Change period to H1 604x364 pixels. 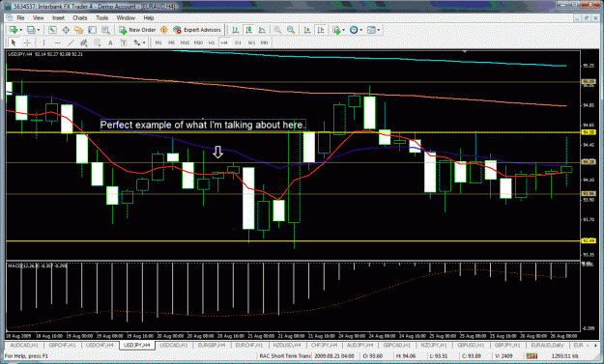click(x=212, y=42)
